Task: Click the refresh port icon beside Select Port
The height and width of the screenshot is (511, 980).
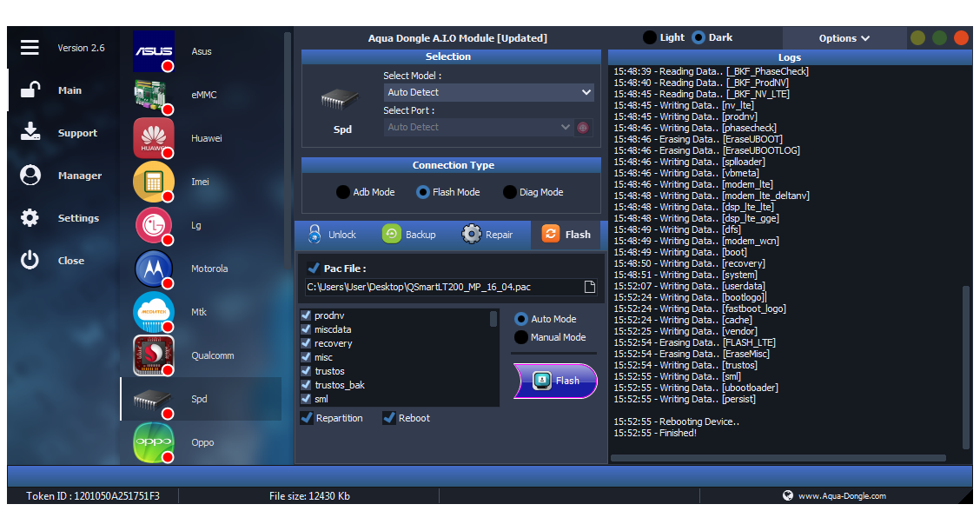Action: click(x=583, y=128)
